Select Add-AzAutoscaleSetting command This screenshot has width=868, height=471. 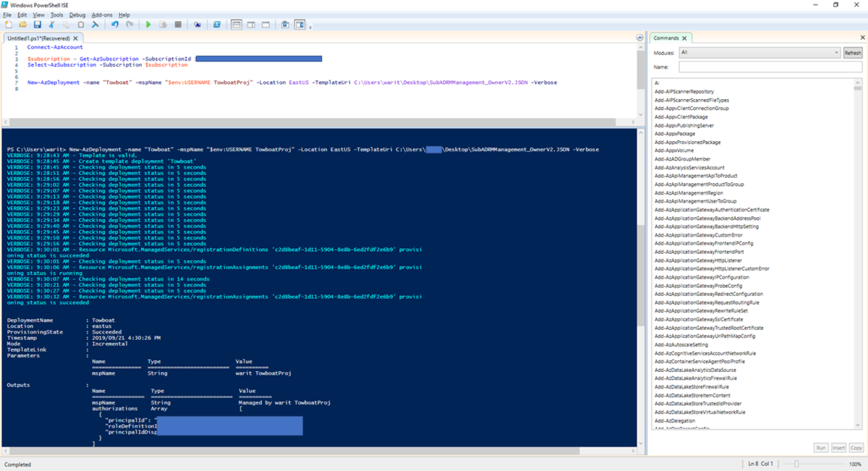(x=681, y=345)
